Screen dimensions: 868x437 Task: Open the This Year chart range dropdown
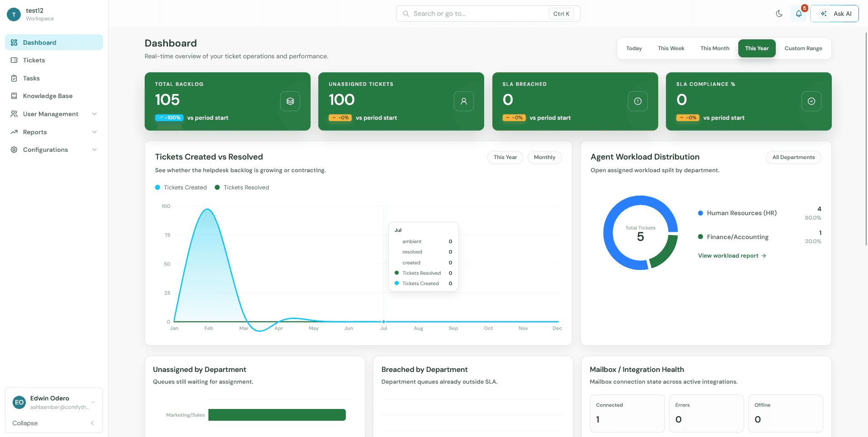505,157
